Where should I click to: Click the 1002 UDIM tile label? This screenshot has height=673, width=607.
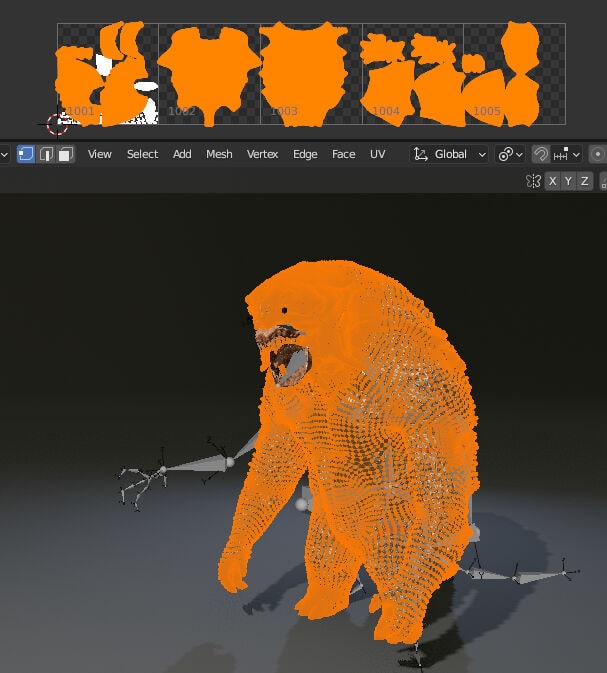click(182, 111)
